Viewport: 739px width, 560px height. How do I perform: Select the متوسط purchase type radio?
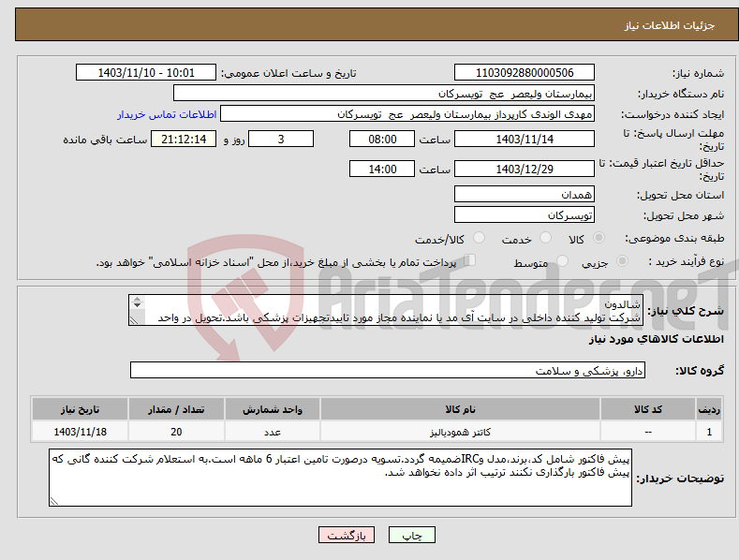pos(562,260)
